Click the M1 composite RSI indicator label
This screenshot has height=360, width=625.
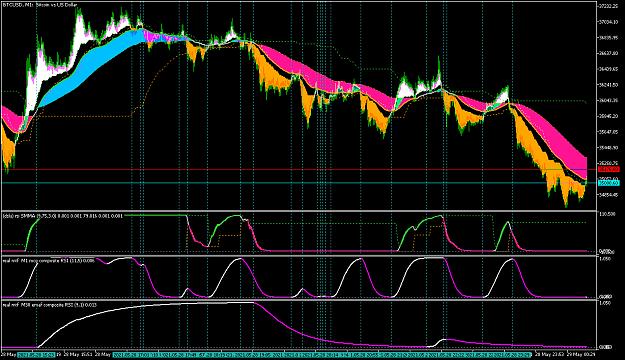[48, 261]
